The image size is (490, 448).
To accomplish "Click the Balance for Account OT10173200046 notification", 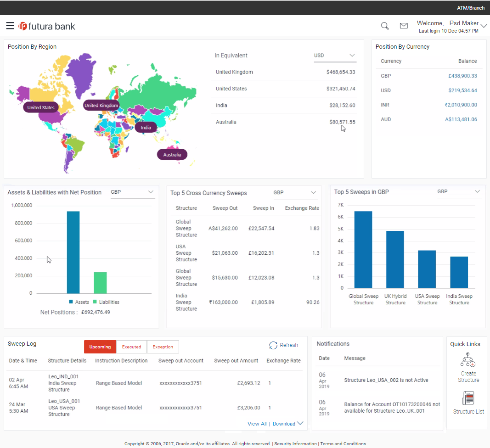I will click(x=392, y=408).
